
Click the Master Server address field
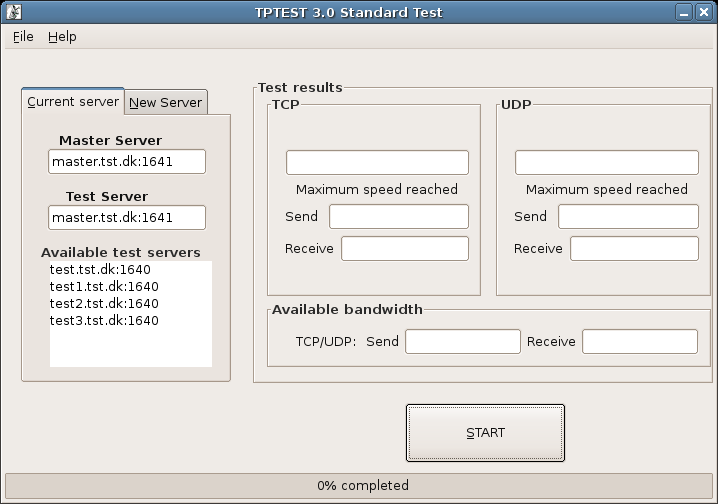coord(127,162)
